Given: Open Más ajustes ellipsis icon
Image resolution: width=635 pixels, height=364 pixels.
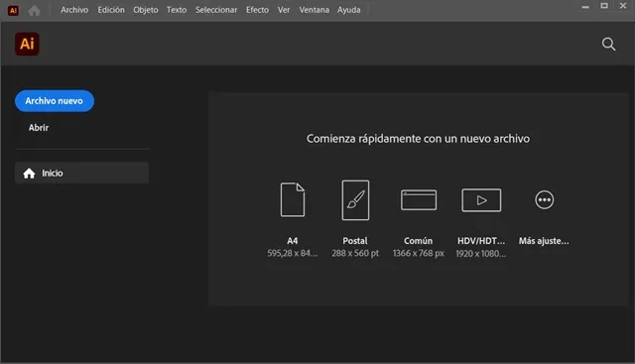Looking at the screenshot, I should pyautogui.click(x=544, y=200).
